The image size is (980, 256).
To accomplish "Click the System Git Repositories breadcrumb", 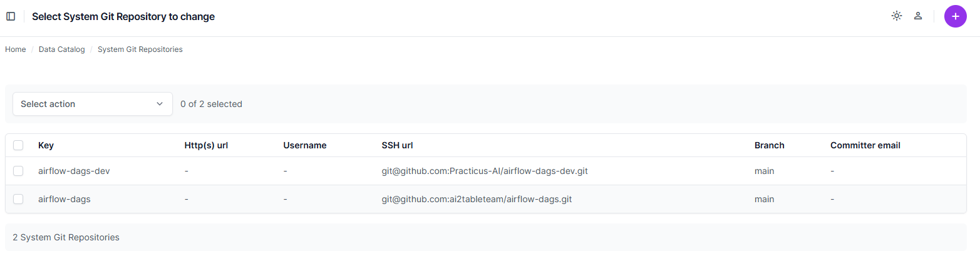I will click(140, 49).
